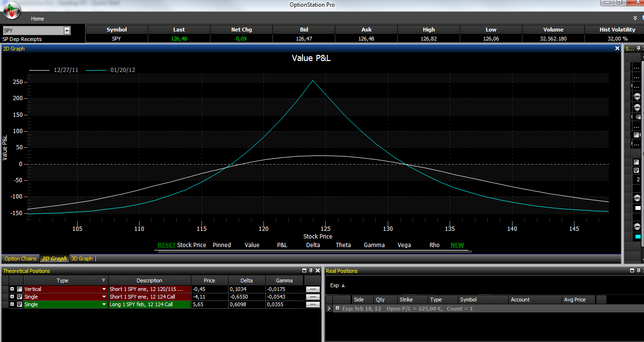Image resolution: width=644 pixels, height=342 pixels.
Task: Select the Theta graph option
Action: point(343,245)
